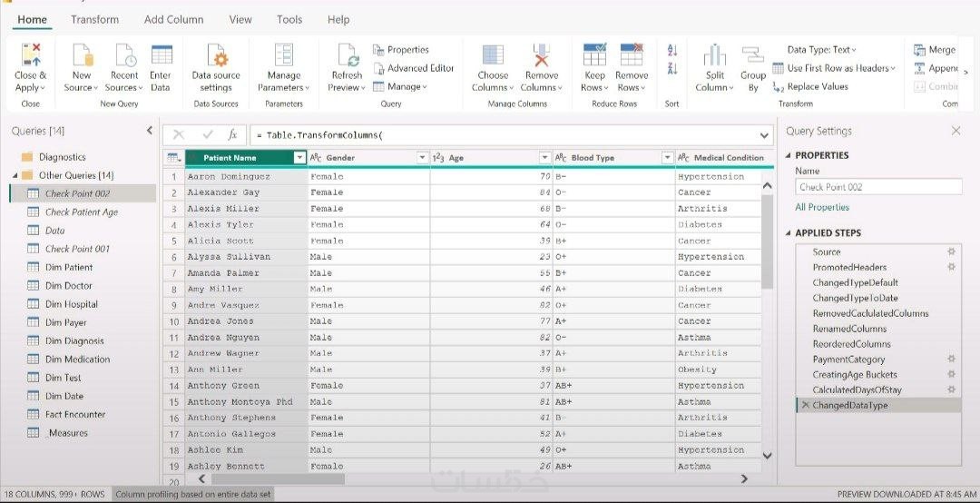Click the Refresh Preview icon
Image resolution: width=980 pixels, height=503 pixels.
coord(348,55)
